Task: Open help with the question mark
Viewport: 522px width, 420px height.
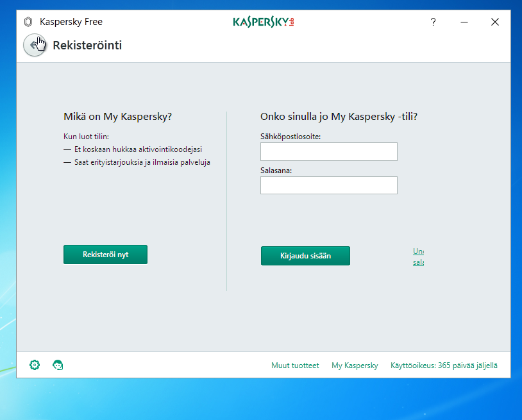Action: (x=433, y=22)
